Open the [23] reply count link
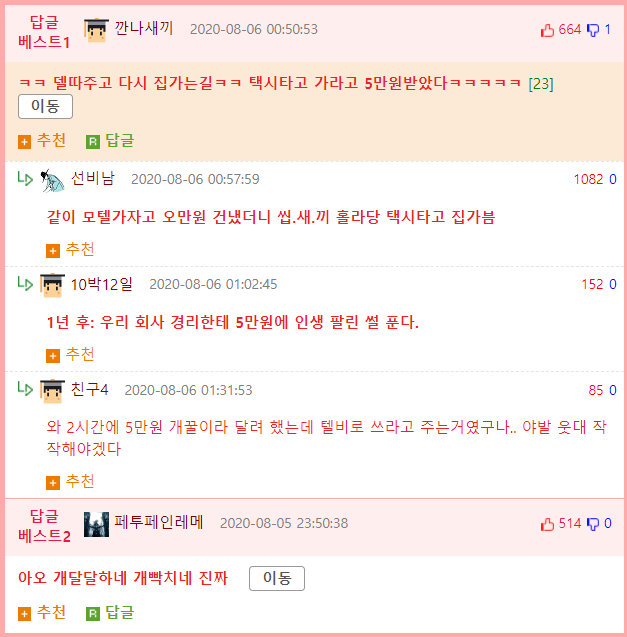The height and width of the screenshot is (637, 627). (541, 84)
